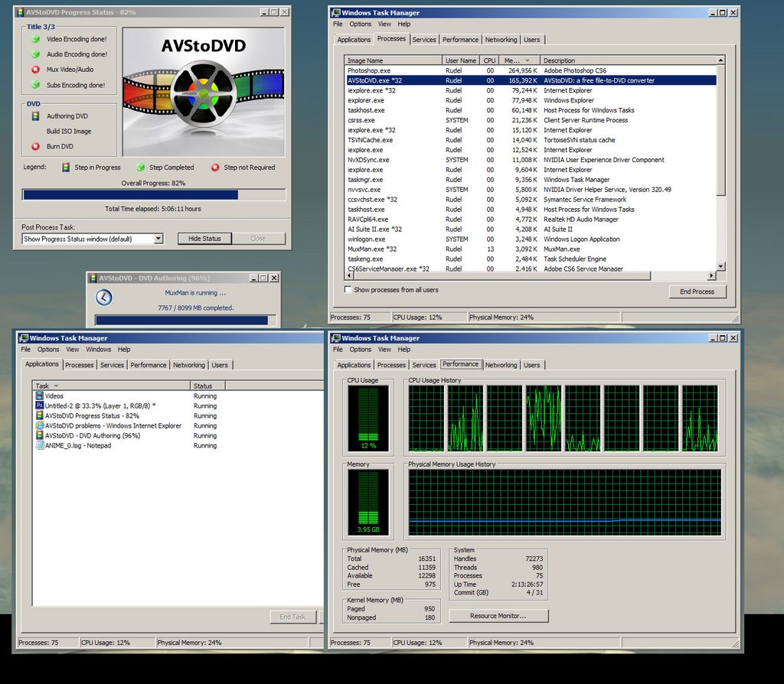The height and width of the screenshot is (684, 784).
Task: Sort processes by CPU column header
Action: tap(489, 60)
